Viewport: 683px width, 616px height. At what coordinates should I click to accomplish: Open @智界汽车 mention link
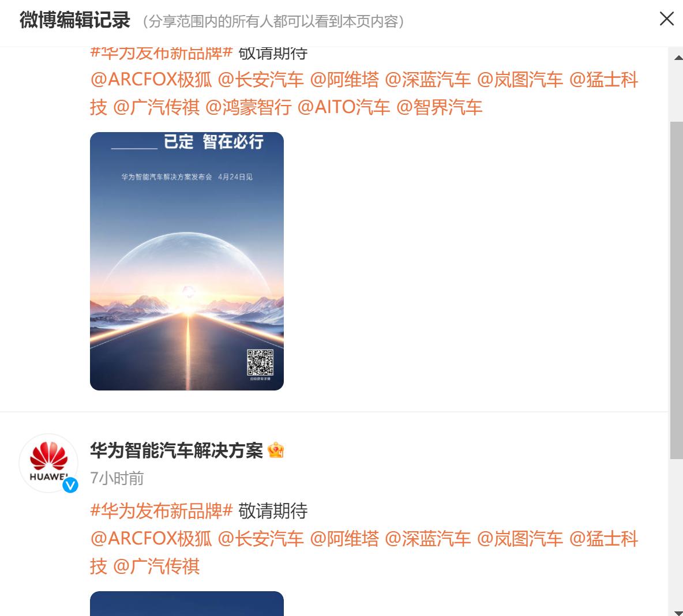[440, 107]
